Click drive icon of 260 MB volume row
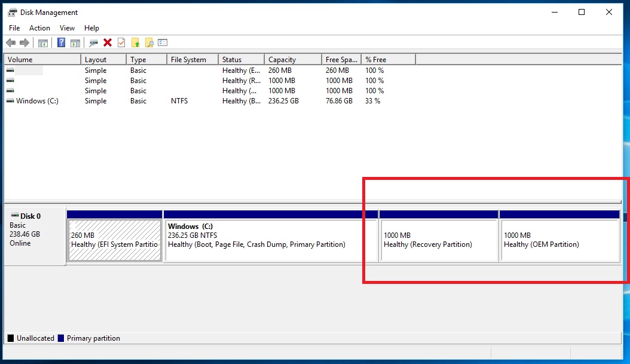This screenshot has width=630, height=364. tap(10, 71)
